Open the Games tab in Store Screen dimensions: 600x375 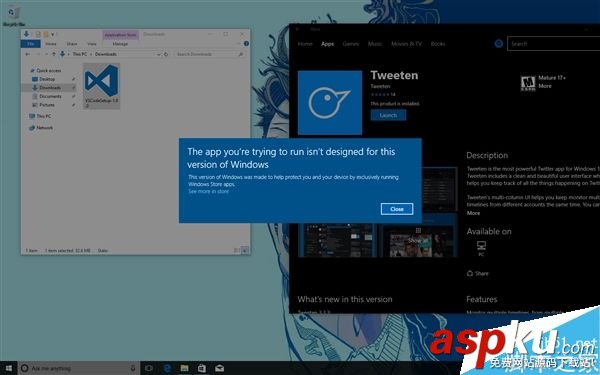351,44
